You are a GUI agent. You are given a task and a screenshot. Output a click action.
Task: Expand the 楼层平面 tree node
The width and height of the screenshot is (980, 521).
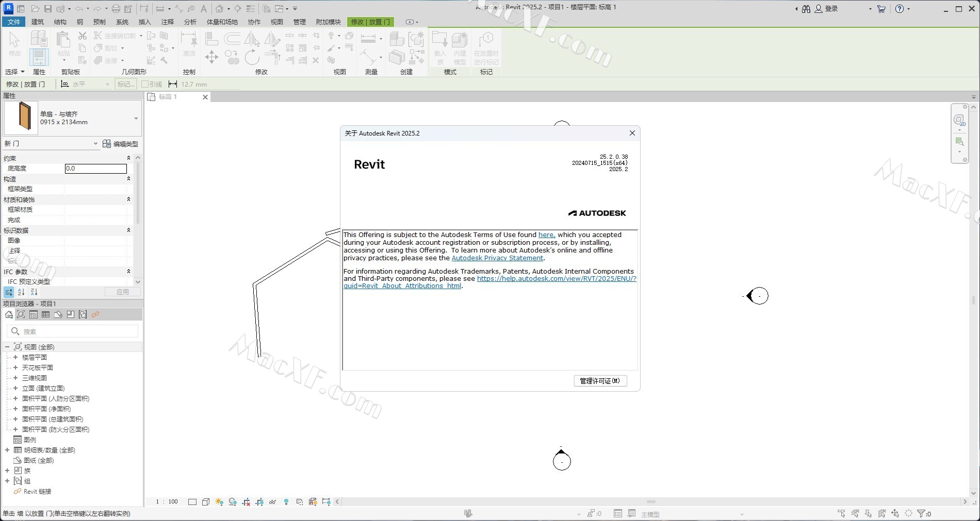pyautogui.click(x=15, y=357)
